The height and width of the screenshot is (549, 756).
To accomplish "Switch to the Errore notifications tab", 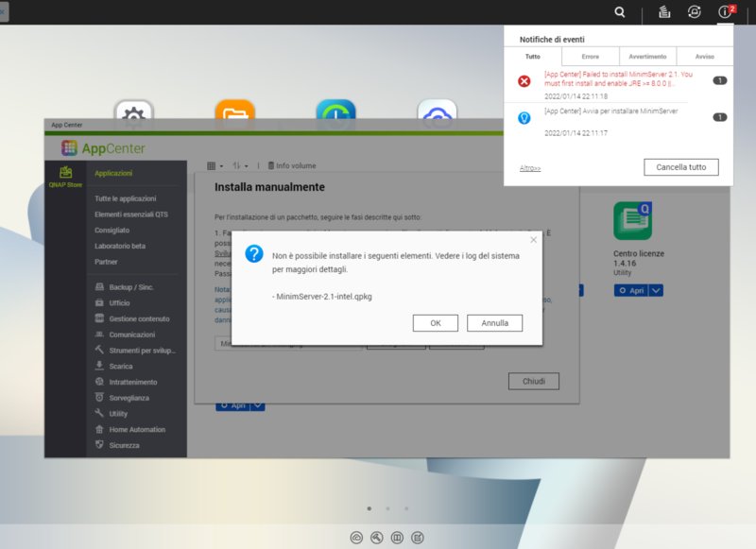I will [x=590, y=57].
